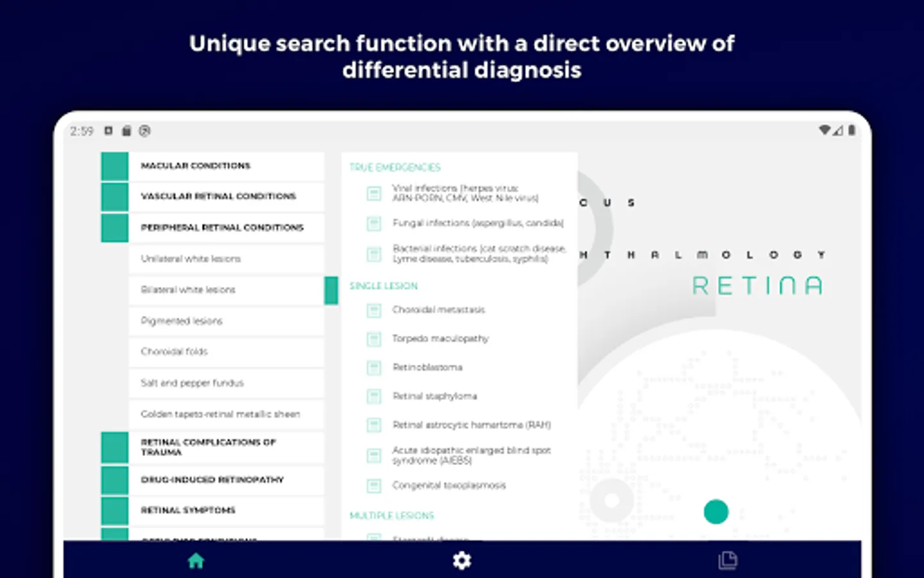Tap the document icon beside Torpedo maculopathy
Screen dimensions: 924x578
tap(373, 339)
